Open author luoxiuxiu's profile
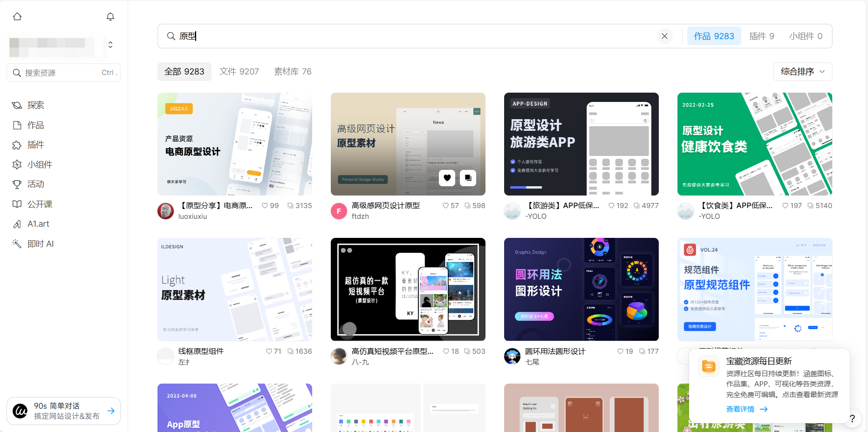 tap(192, 216)
